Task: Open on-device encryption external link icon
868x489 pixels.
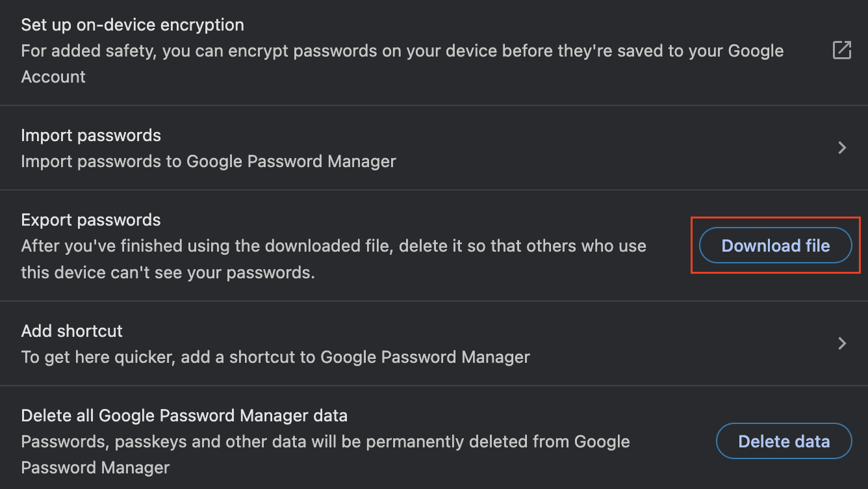Action: tap(841, 50)
